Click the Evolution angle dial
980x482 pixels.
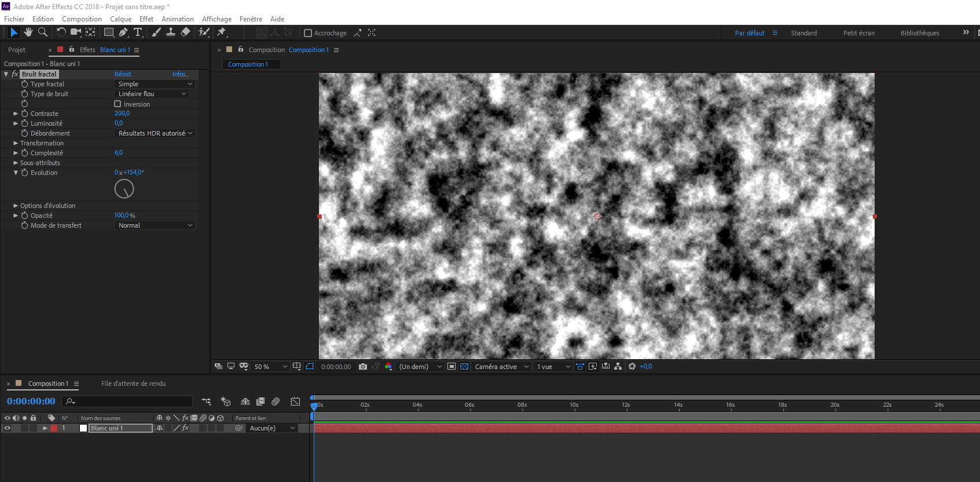click(124, 189)
